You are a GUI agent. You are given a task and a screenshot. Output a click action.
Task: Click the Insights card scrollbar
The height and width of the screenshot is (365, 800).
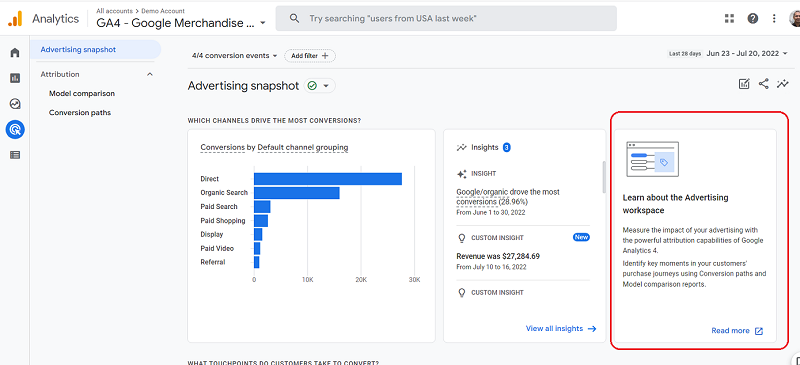click(x=603, y=177)
